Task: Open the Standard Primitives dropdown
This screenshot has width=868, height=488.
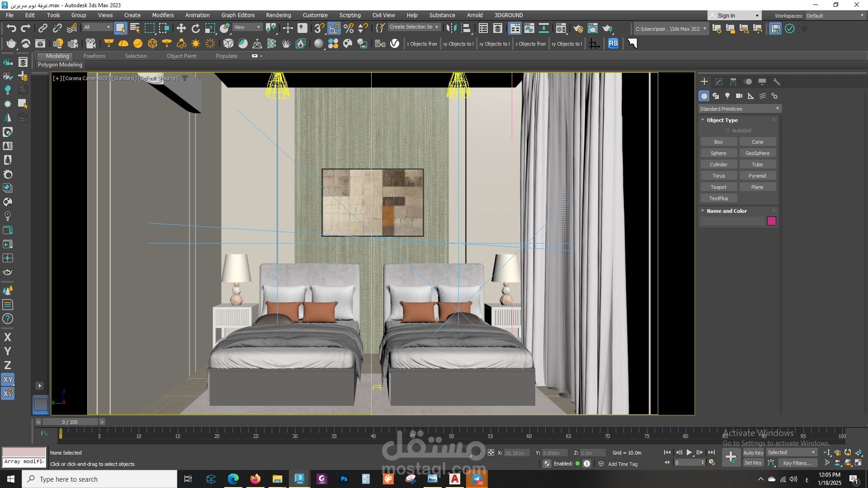Action: click(x=740, y=109)
